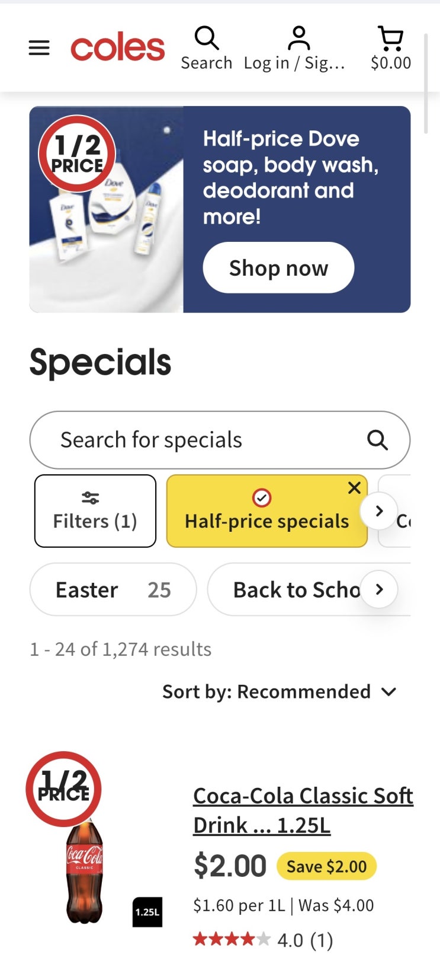Select the Easter category chip

tap(113, 590)
